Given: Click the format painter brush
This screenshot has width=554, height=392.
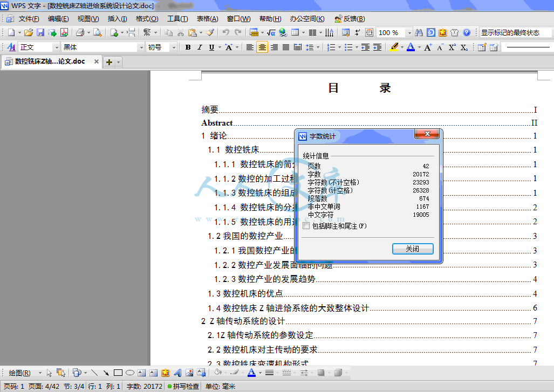Looking at the screenshot, I should [210, 33].
